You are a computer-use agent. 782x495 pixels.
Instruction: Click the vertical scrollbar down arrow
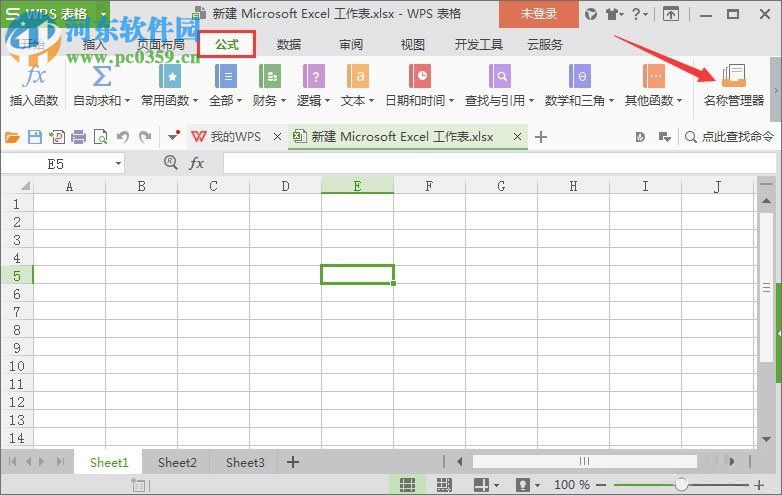[767, 440]
